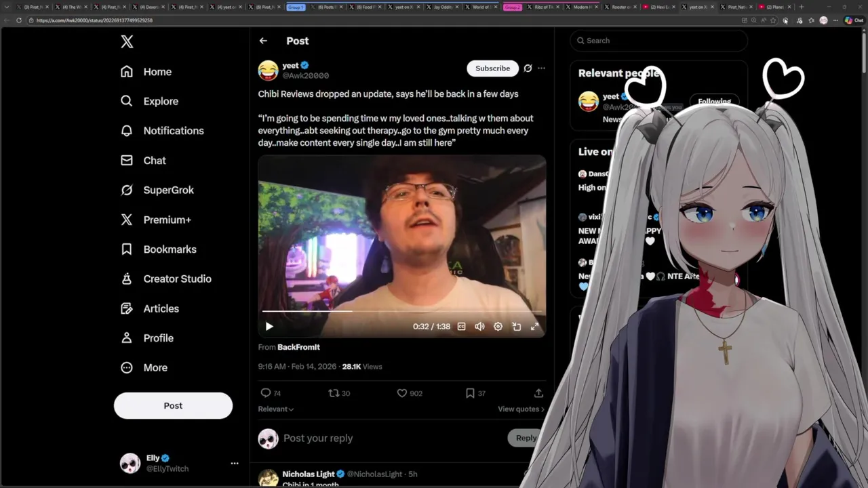This screenshot has width=868, height=488.
Task: Click the browser address bar URL
Action: coord(94,20)
